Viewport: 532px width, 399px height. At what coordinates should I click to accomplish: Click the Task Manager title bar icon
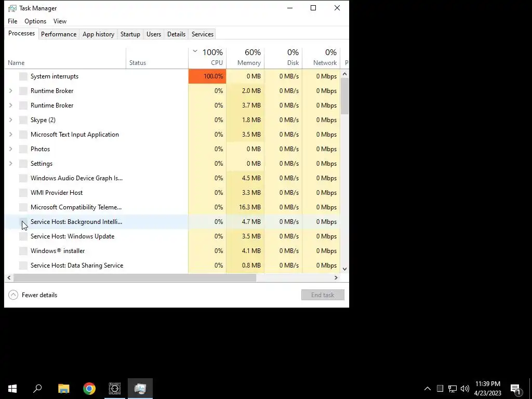point(12,8)
